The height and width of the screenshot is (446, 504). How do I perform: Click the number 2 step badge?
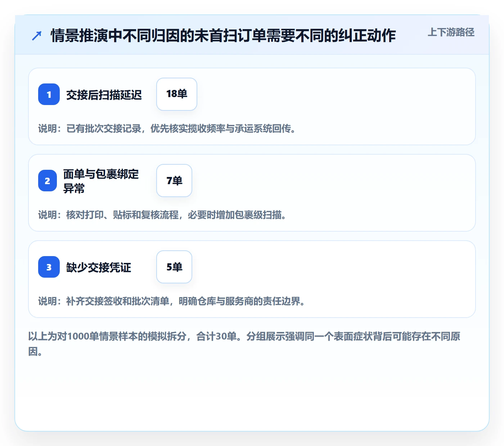(x=48, y=181)
